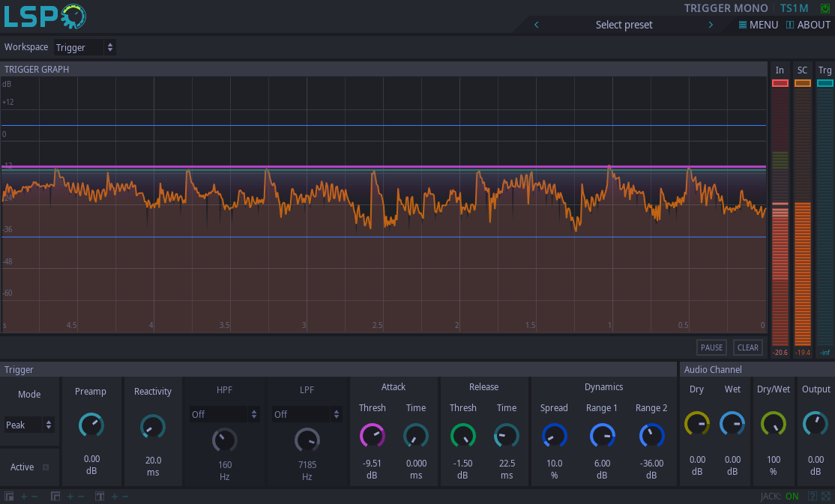
Task: Click the Preamp knob
Action: pyautogui.click(x=91, y=425)
